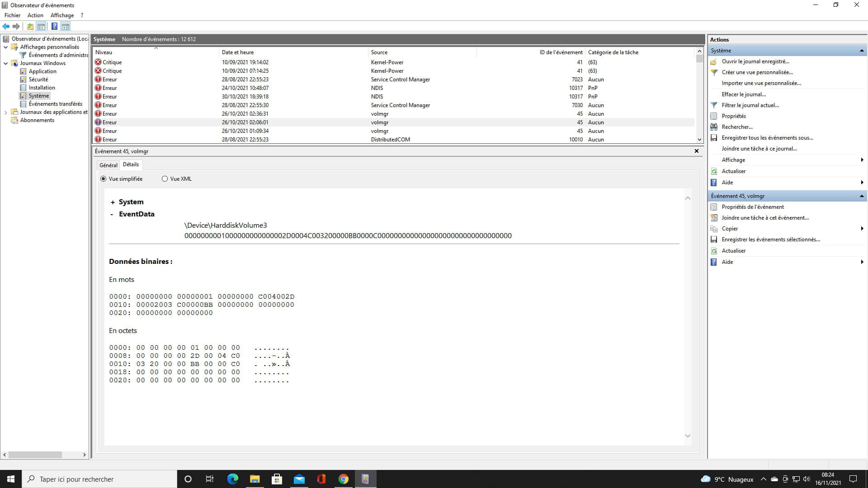Open the ? help menu
868x488 pixels.
[x=82, y=15]
